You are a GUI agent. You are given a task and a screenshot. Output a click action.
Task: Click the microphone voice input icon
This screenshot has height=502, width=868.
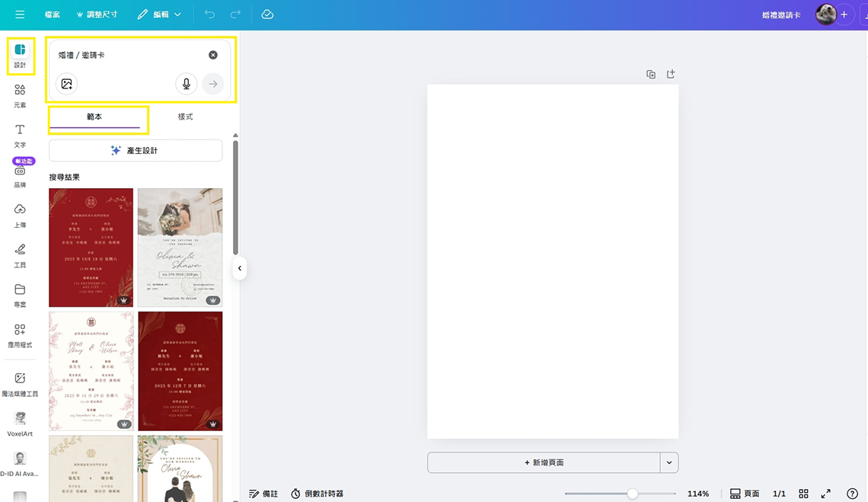coord(187,84)
